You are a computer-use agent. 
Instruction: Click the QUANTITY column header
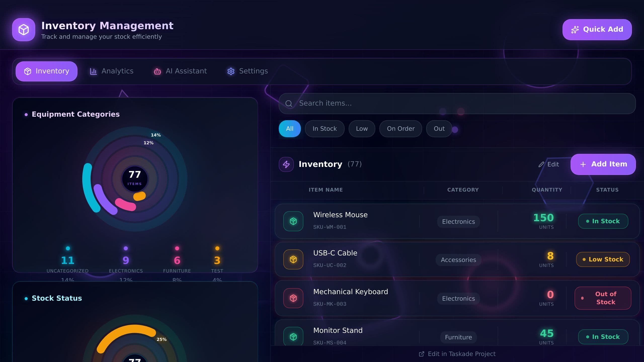tap(547, 190)
